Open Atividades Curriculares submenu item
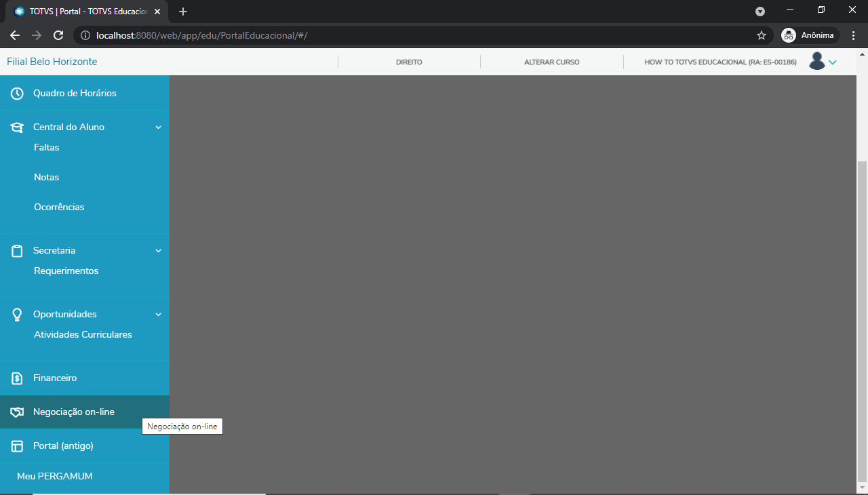Image resolution: width=868 pixels, height=495 pixels. (x=83, y=334)
